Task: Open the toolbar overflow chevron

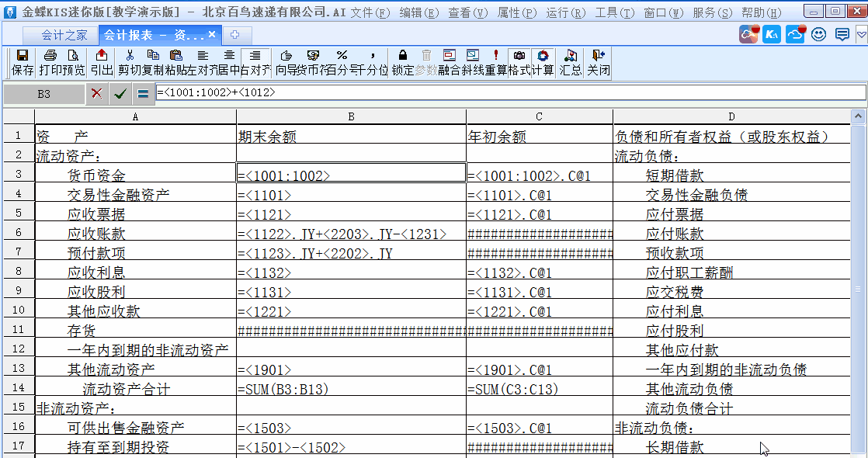Action: pos(860,35)
